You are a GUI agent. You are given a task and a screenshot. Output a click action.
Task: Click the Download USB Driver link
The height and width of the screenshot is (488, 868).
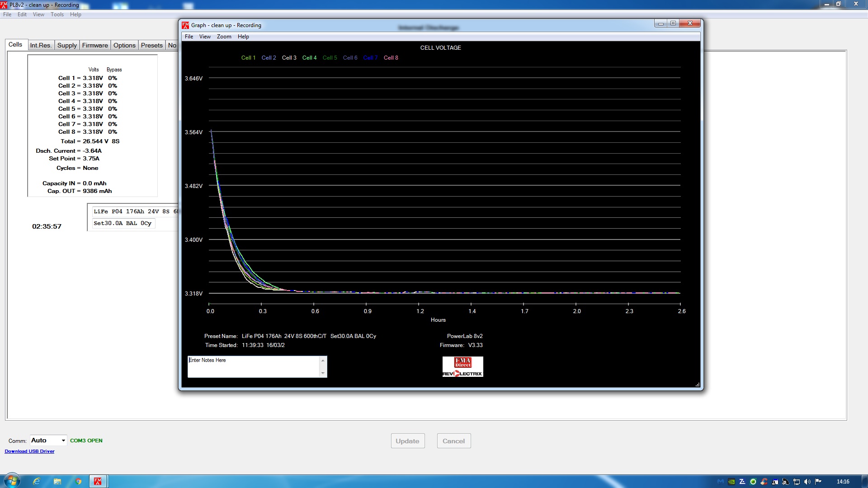pyautogui.click(x=29, y=451)
